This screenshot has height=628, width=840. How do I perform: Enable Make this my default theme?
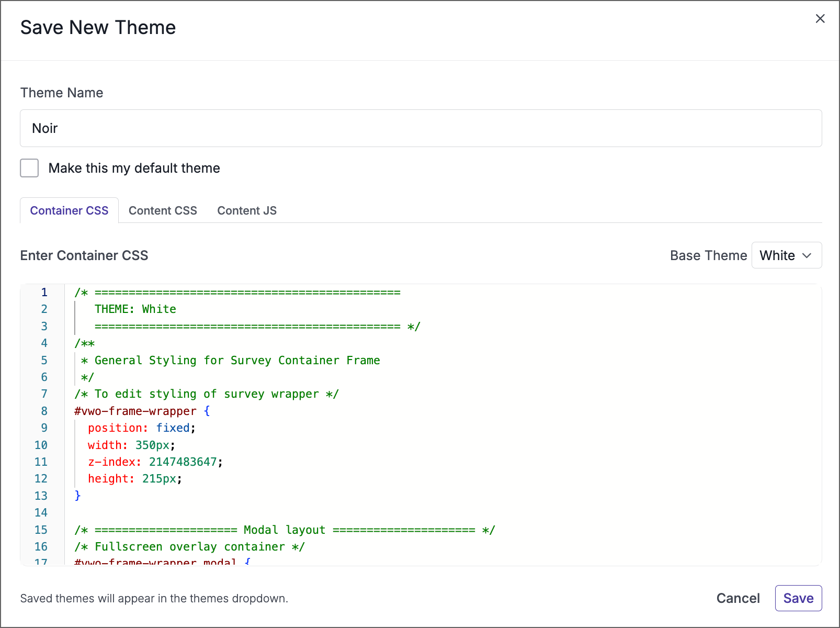point(29,168)
